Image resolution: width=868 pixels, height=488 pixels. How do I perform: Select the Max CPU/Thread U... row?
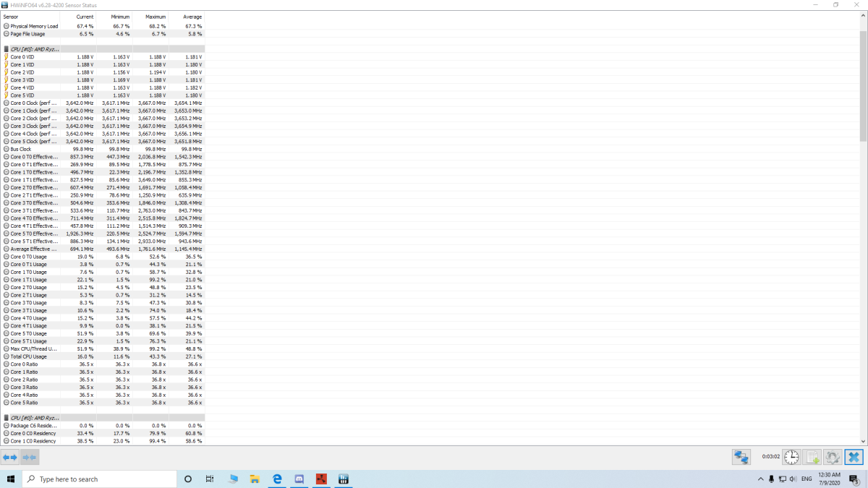click(103, 348)
